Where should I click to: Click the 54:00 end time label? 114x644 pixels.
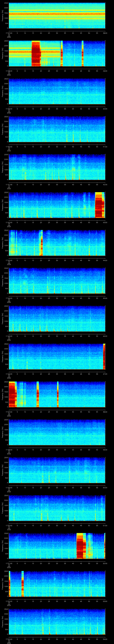[105, 639]
